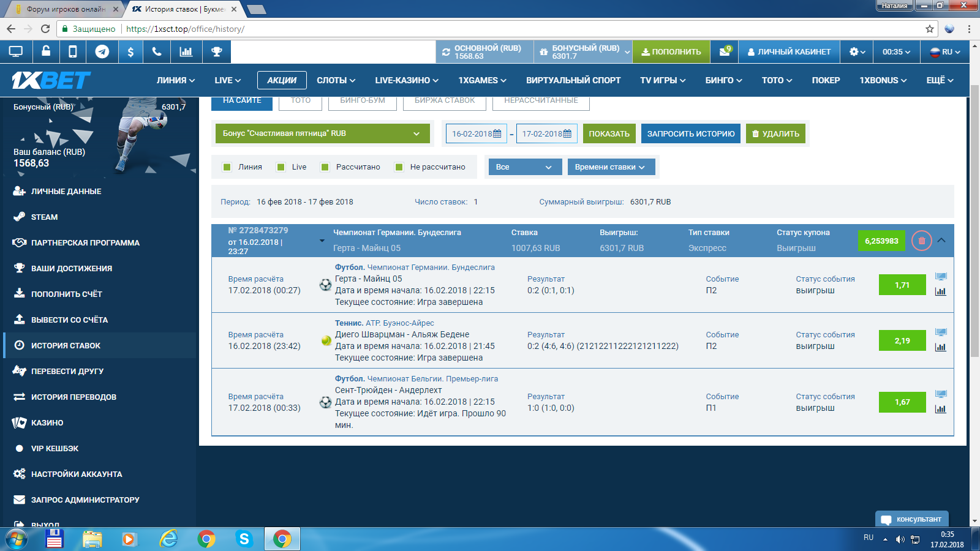Click the phone callback icon
This screenshot has width=980, height=551.
point(157,52)
